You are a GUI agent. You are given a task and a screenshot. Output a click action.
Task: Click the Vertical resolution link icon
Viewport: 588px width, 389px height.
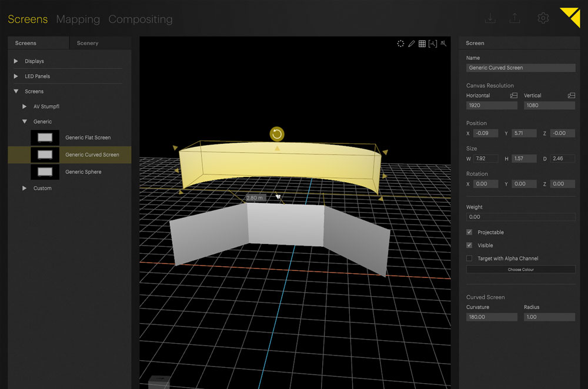pos(570,95)
